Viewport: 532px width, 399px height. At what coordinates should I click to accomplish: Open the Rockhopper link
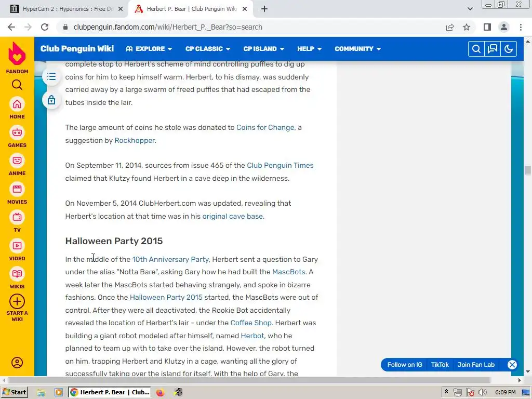click(x=135, y=140)
